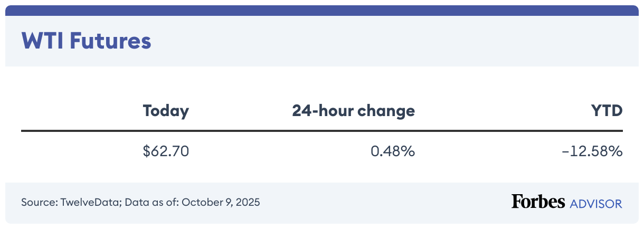Click the -12.58% YTD value
644x229 pixels.
[592, 151]
